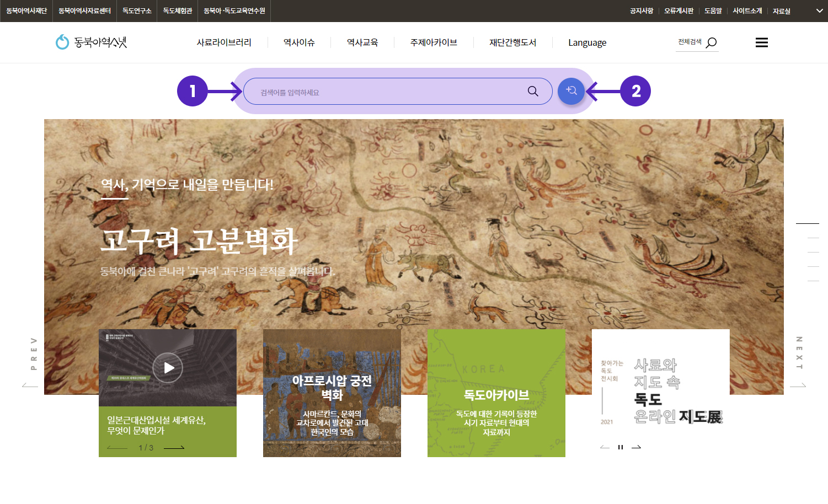Go to next video card arrow

[174, 448]
